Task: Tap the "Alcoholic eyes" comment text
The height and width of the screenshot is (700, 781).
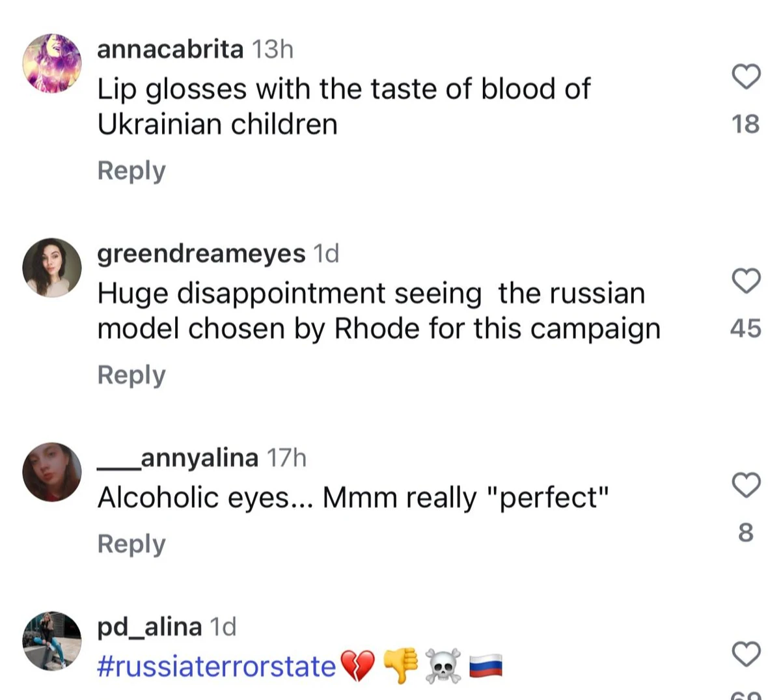Action: (353, 498)
